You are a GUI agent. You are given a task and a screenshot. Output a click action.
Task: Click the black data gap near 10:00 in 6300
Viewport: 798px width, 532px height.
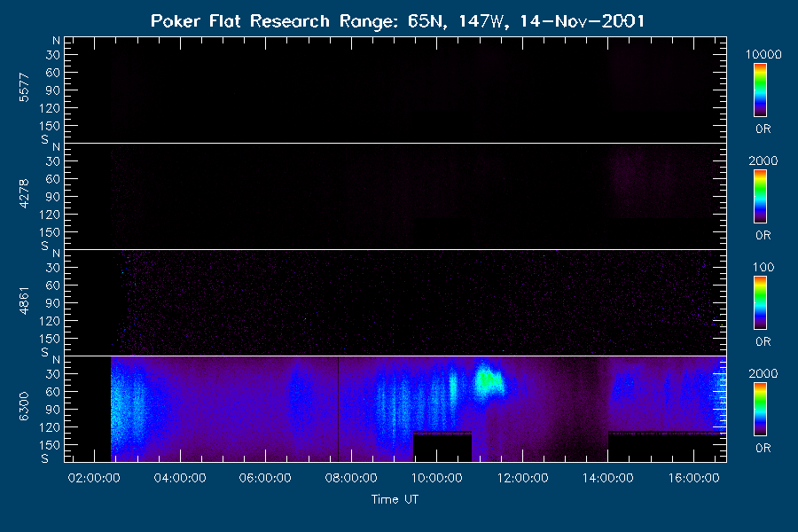point(442,447)
